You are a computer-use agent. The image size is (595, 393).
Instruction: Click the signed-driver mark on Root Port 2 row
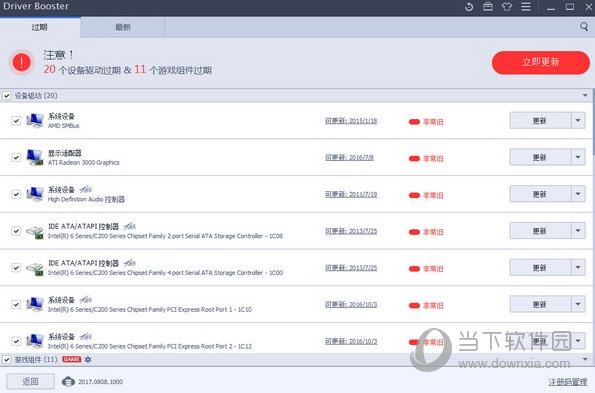(x=85, y=336)
